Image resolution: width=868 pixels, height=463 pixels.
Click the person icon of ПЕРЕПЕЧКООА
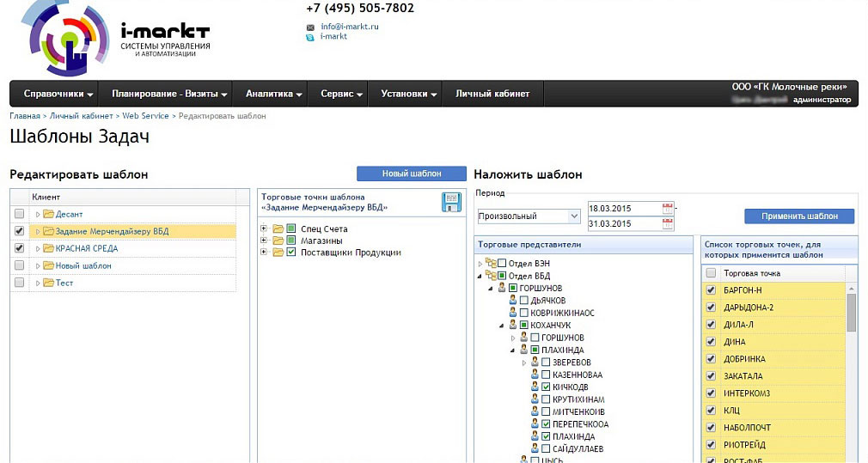coord(535,423)
